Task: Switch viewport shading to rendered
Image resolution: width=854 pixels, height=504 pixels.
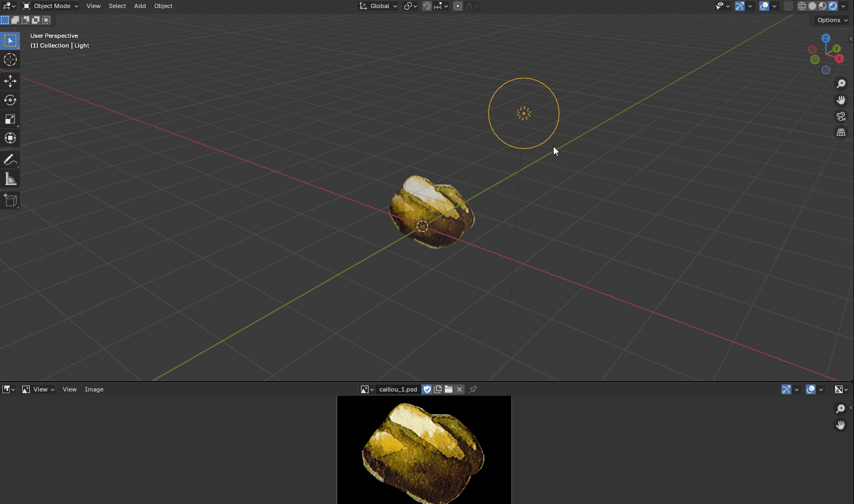Action: point(833,6)
